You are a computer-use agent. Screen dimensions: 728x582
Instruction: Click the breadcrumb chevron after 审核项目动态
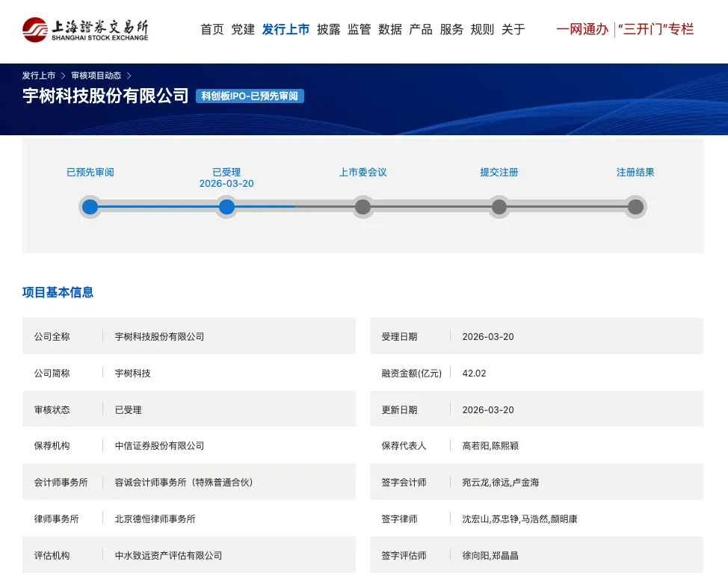[x=129, y=75]
